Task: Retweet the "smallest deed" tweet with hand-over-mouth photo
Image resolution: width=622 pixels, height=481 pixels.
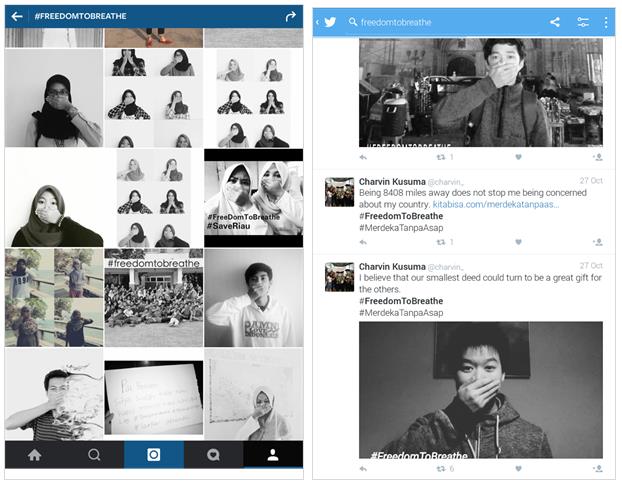Action: click(440, 468)
